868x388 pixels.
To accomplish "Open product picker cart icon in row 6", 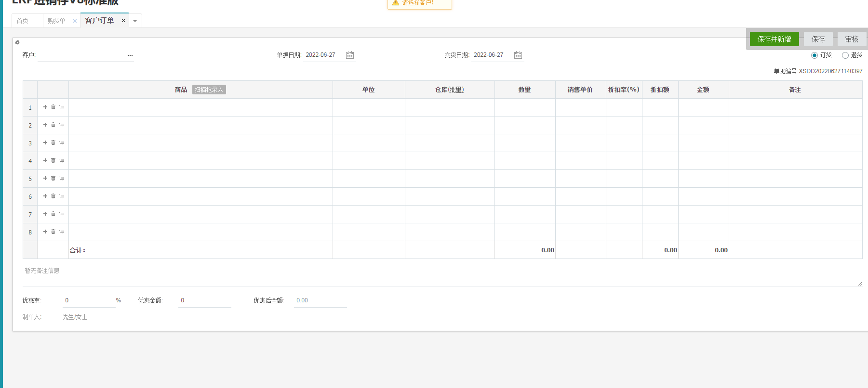I will [61, 196].
